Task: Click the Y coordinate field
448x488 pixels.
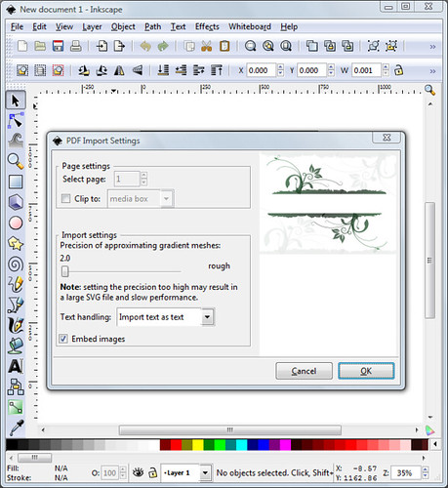Action: (x=312, y=70)
